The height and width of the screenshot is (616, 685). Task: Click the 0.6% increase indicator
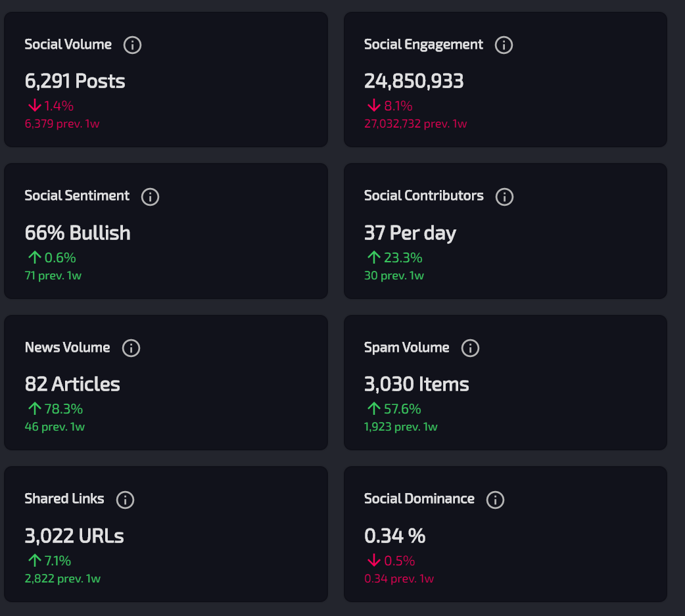click(52, 257)
